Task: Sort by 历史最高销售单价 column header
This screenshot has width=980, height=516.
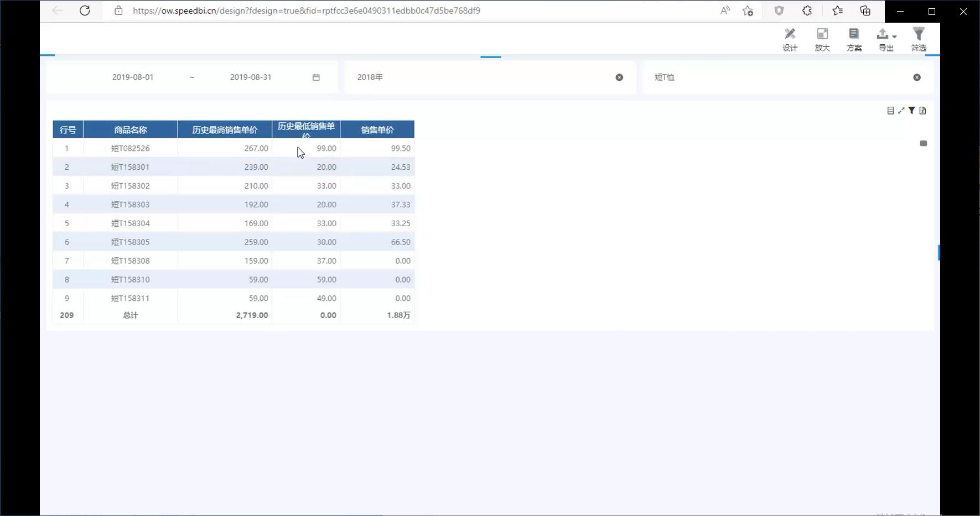Action: pyautogui.click(x=225, y=130)
